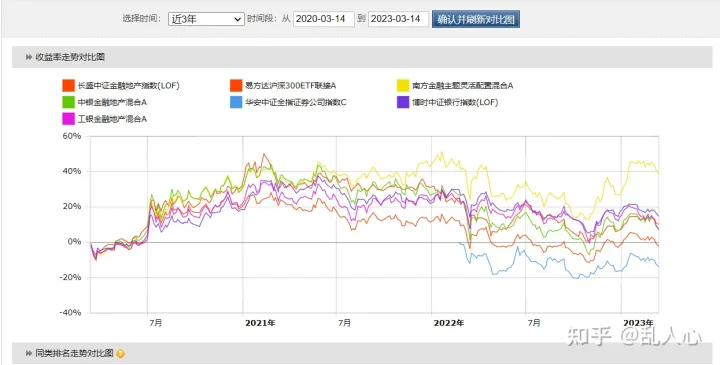Click the 中银金融地产混合A legend label
Image resolution: width=720 pixels, height=365 pixels.
(112, 103)
